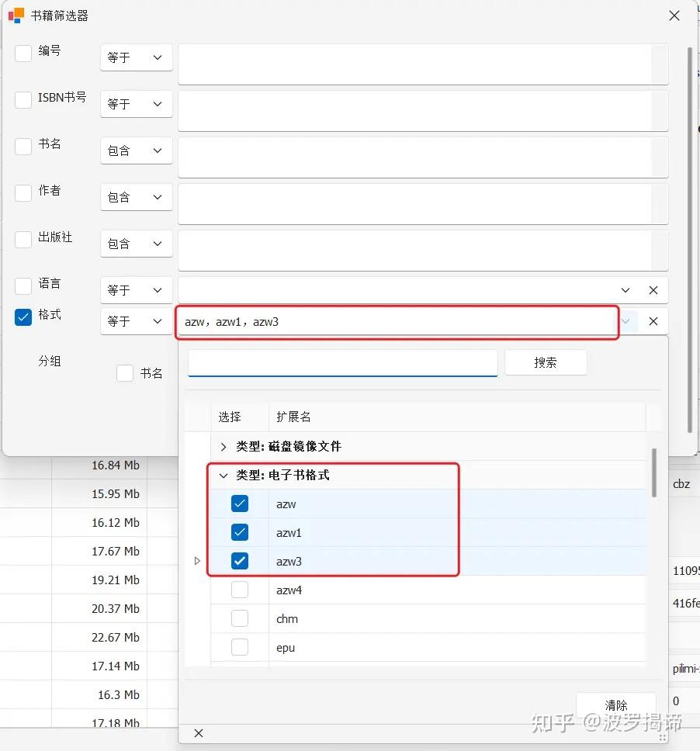The image size is (700, 751).
Task: Click the extension search input field
Action: (341, 362)
